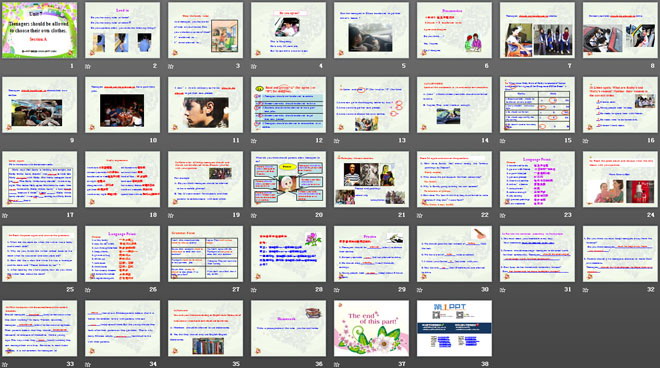Image resolution: width=660 pixels, height=368 pixels.
Task: Click the animation star icon under slide 33
Action: pos(5,364)
